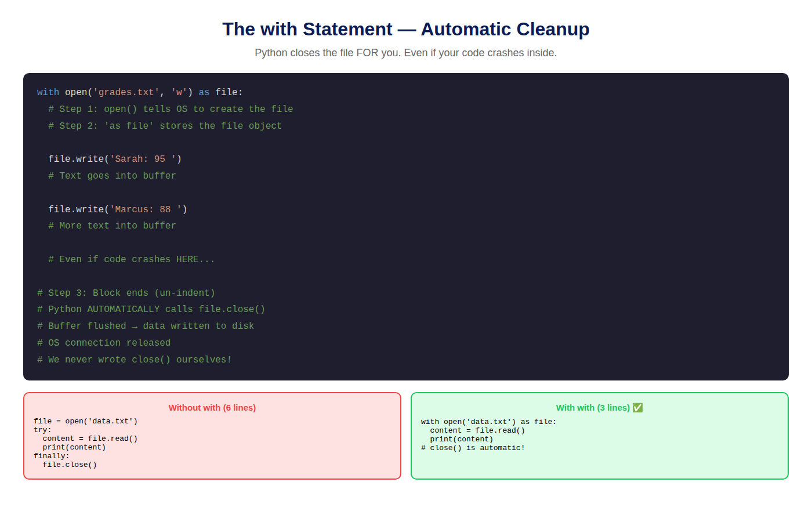Select the 'Step 1: open() tells OS' comment
This screenshot has height=522, width=812.
171,109
